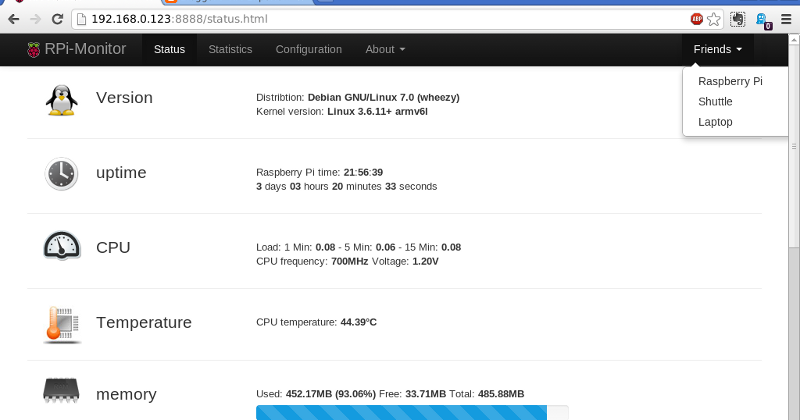Click the Linux 3.6.11+ kernel version text
The width and height of the screenshot is (800, 420).
pyautogui.click(x=378, y=112)
